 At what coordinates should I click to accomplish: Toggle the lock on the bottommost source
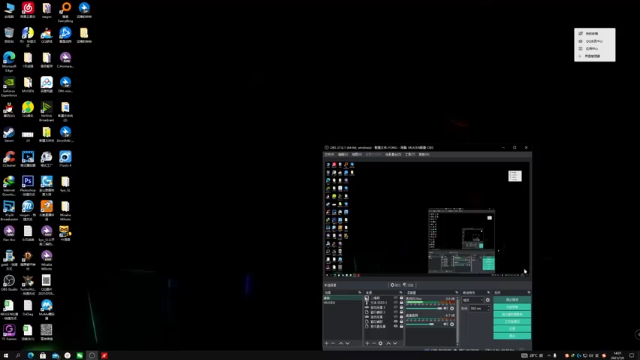401,326
